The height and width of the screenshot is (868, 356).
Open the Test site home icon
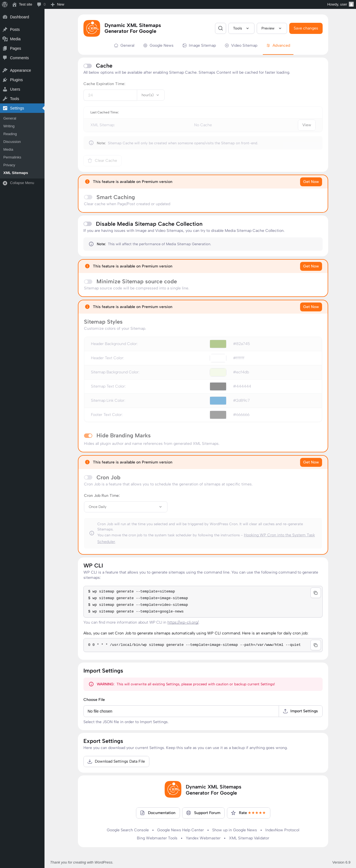(14, 4)
